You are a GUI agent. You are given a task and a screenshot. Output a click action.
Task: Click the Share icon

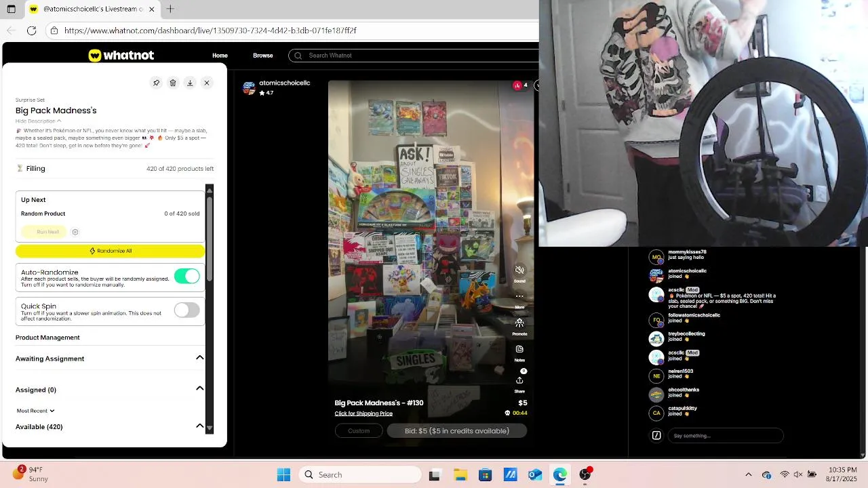click(x=519, y=380)
